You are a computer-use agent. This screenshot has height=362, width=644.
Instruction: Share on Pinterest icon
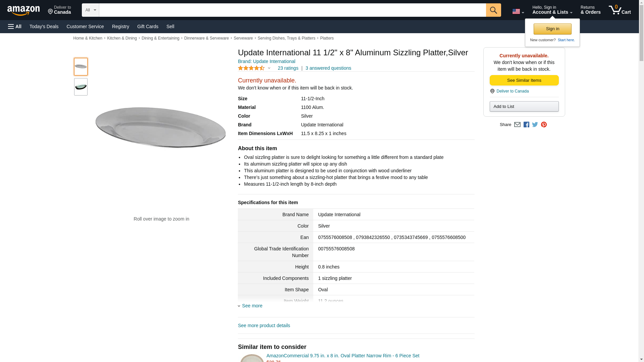(544, 125)
